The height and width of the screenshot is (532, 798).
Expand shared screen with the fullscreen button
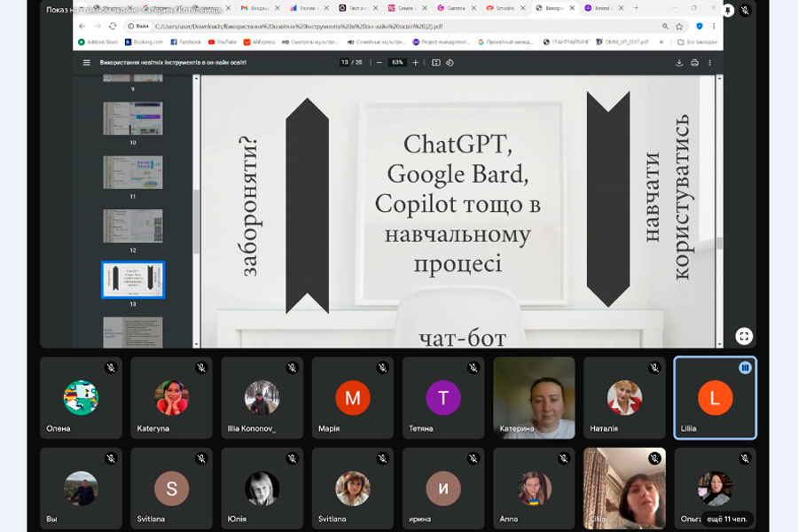743,336
